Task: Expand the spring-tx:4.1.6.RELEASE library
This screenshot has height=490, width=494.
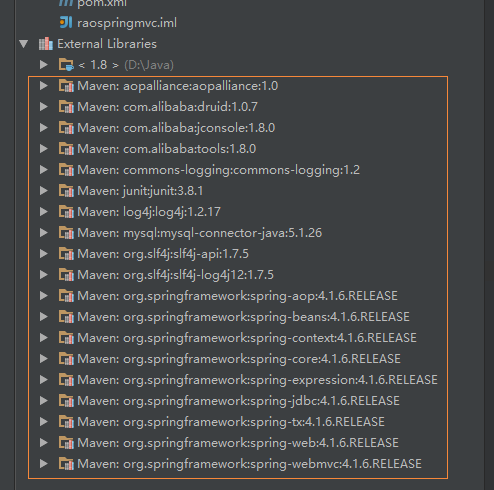Action: point(43,422)
